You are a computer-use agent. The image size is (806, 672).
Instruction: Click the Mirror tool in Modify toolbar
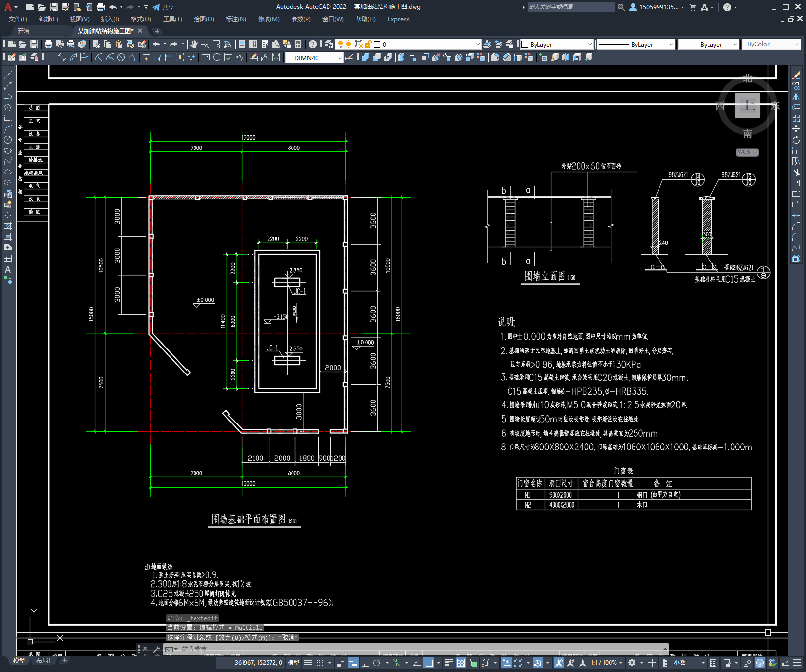(x=796, y=97)
